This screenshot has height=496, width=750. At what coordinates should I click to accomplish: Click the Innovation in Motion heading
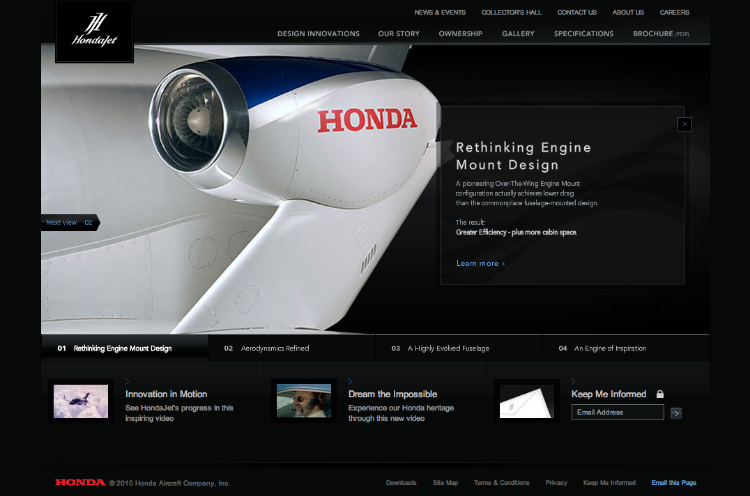tap(166, 394)
